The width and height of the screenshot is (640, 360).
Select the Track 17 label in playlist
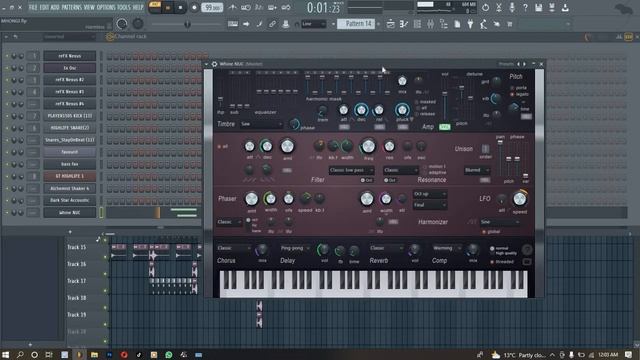(x=77, y=281)
